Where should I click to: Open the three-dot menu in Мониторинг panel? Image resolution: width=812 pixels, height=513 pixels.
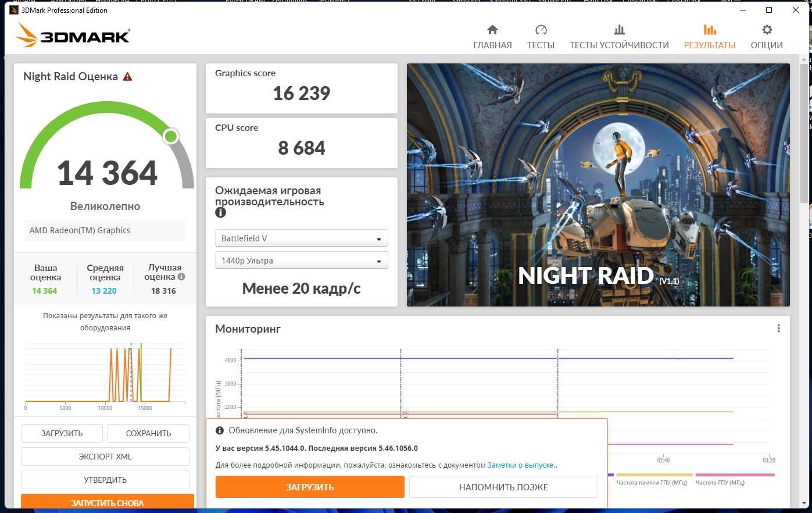778,329
